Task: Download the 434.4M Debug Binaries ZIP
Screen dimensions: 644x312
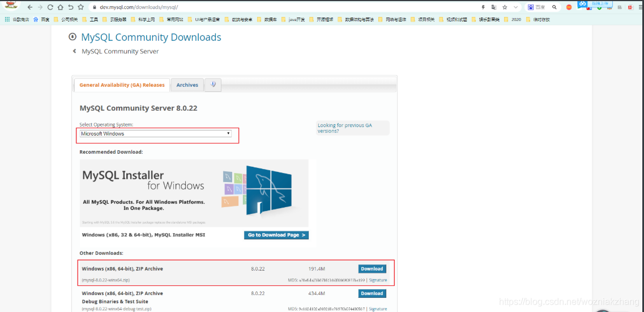Action: point(372,293)
